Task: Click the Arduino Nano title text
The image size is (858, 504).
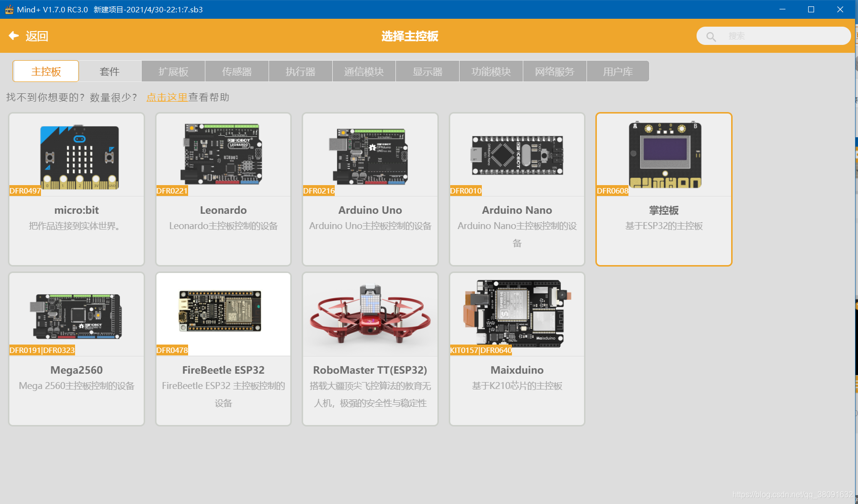Action: 517,210
